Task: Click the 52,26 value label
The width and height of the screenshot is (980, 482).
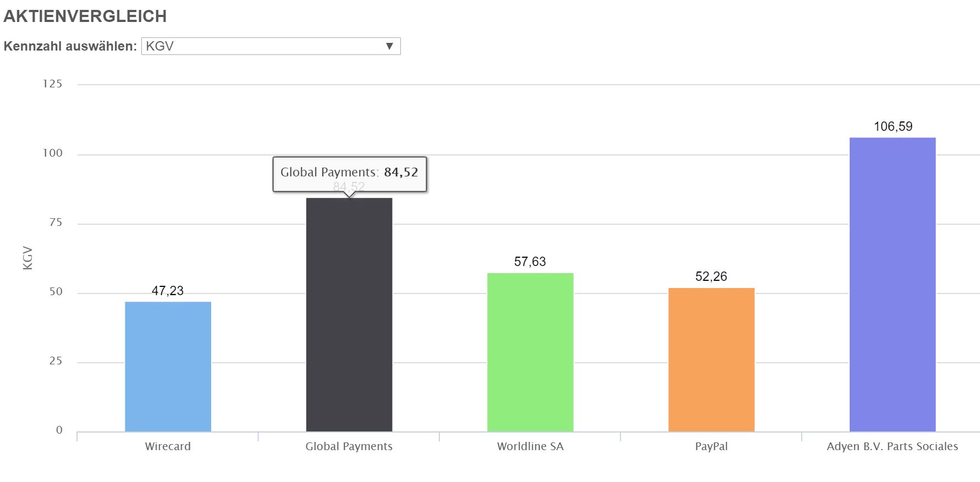Action: point(711,276)
